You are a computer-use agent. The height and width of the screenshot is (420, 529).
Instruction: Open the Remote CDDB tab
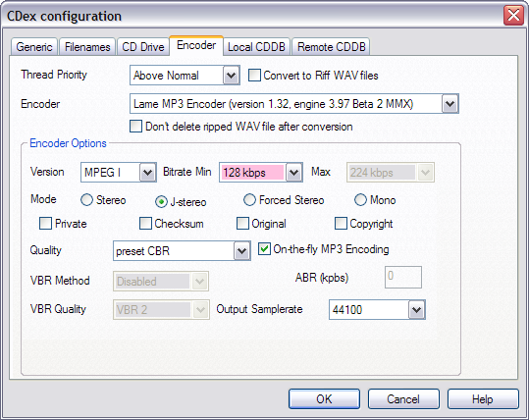[332, 46]
